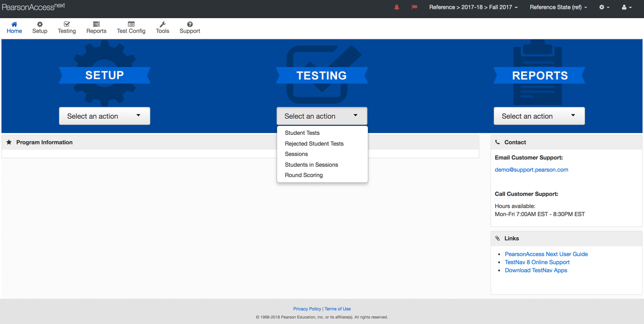Expand the settings gear dropdown in header
The height and width of the screenshot is (324, 644).
(x=604, y=7)
